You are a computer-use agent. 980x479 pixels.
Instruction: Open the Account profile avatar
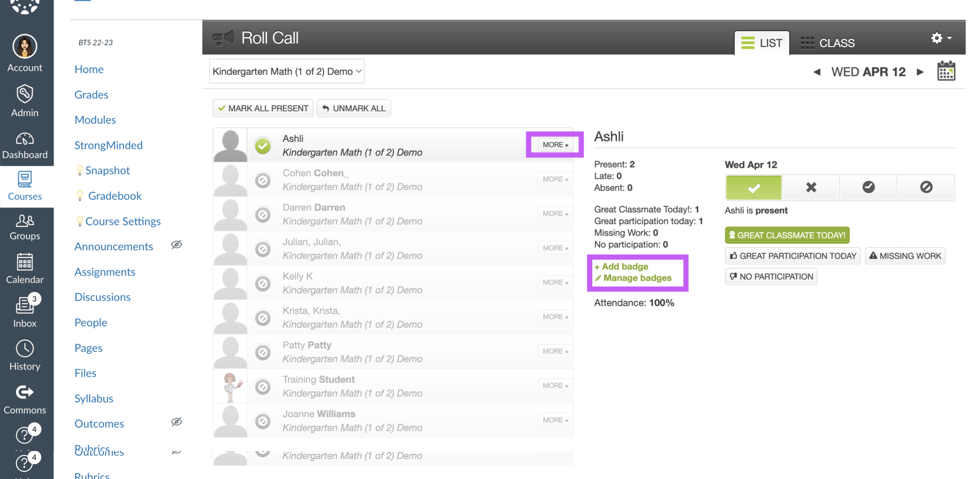(25, 46)
